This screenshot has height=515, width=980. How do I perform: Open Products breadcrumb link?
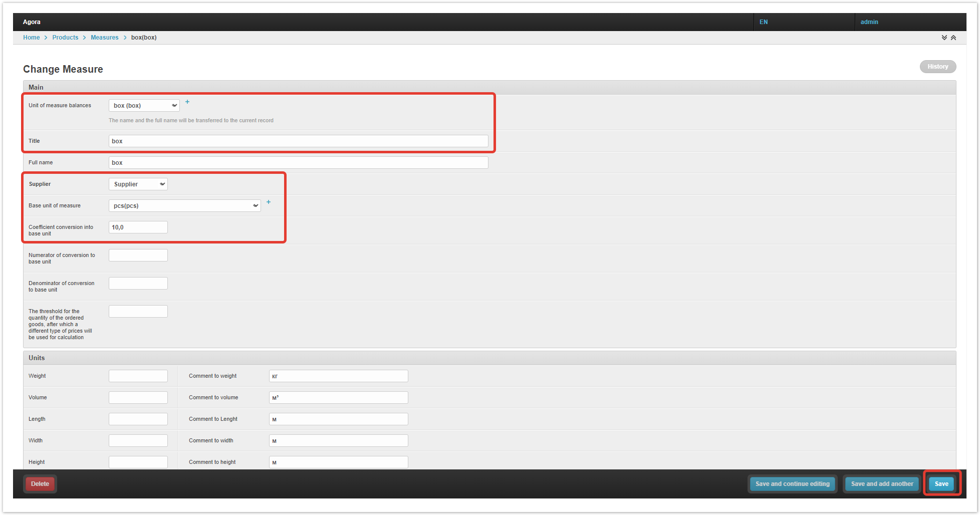(65, 38)
